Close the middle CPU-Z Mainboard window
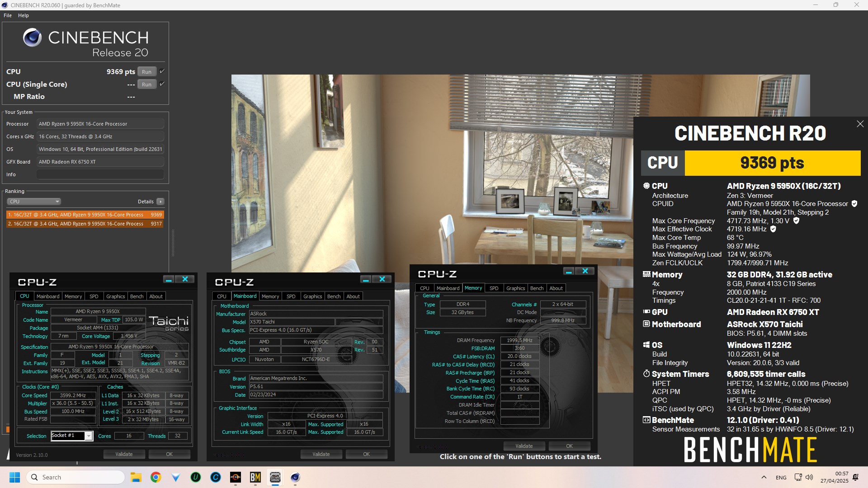The image size is (868, 488). coord(382,279)
